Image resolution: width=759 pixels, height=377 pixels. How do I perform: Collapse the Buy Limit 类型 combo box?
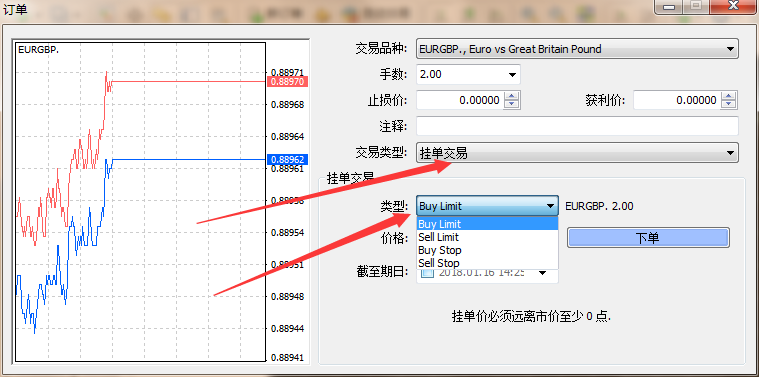[487, 206]
